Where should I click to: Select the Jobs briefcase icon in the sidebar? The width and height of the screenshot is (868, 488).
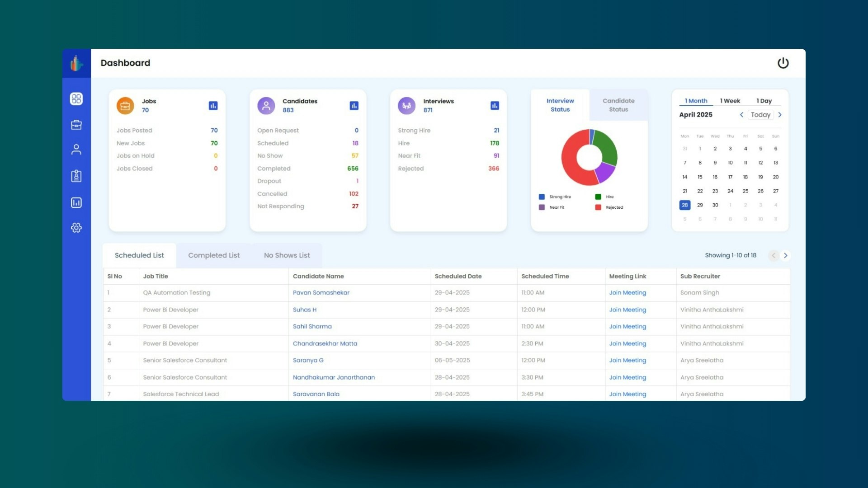tap(76, 125)
